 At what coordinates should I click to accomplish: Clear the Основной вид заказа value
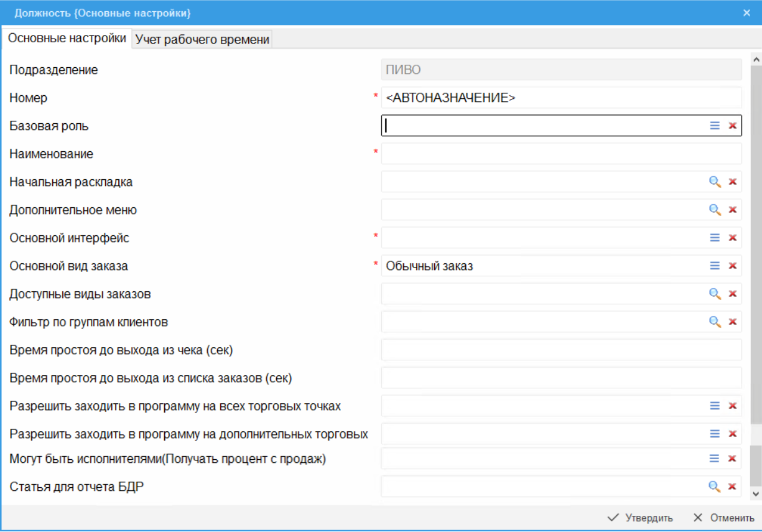pos(732,266)
